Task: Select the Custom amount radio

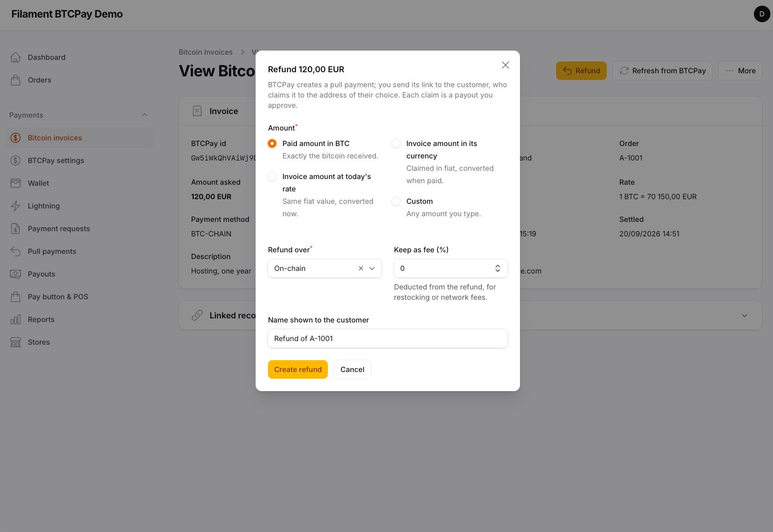Action: (x=396, y=201)
